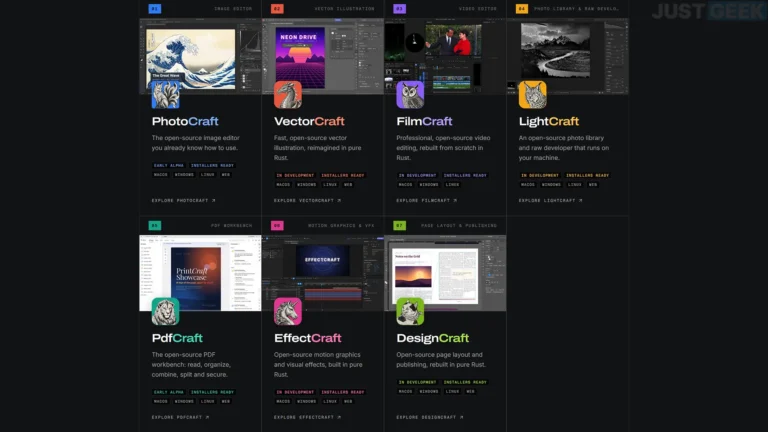Open the Neon Drive VectorCraft screenshot
The width and height of the screenshot is (768, 432).
(323, 56)
